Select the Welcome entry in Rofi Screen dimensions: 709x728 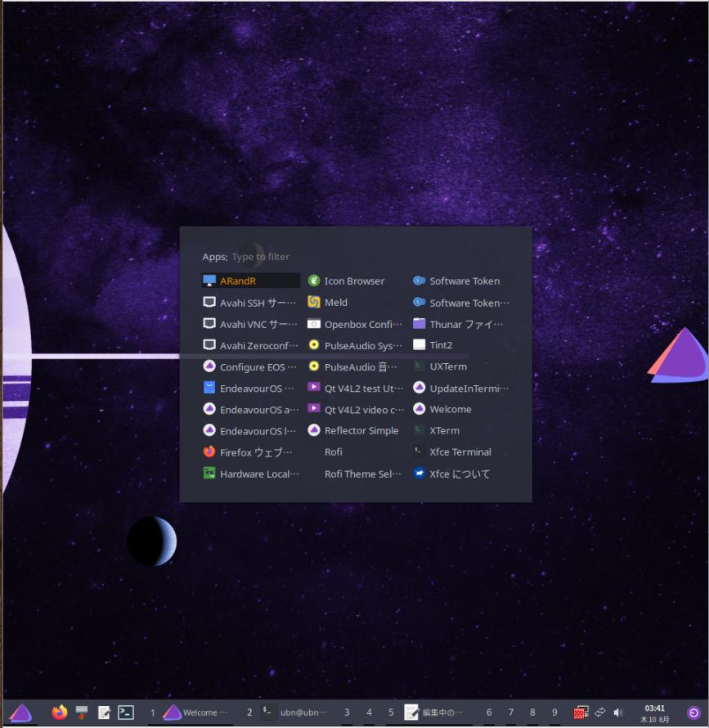click(461, 409)
